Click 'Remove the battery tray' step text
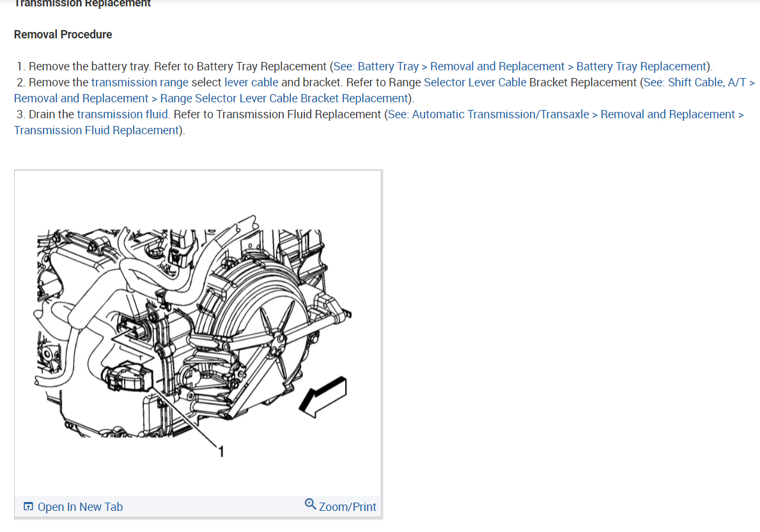The width and height of the screenshot is (760, 532). 89,66
